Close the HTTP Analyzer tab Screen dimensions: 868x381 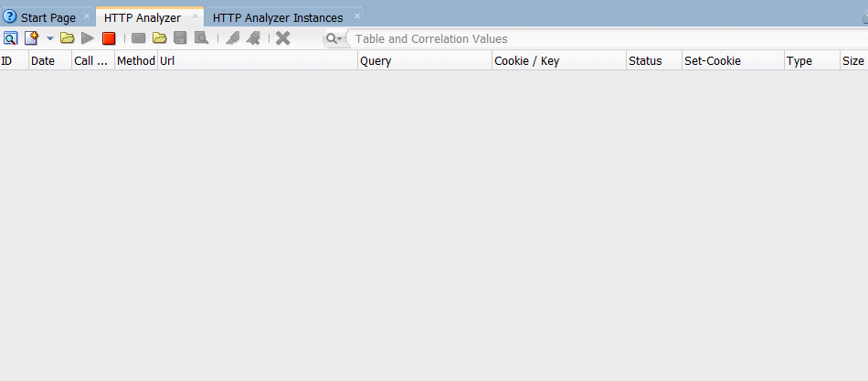[x=196, y=16]
